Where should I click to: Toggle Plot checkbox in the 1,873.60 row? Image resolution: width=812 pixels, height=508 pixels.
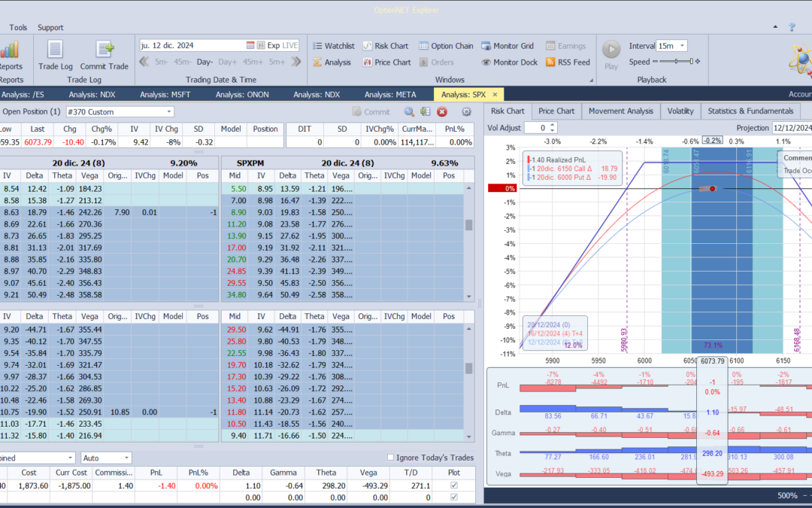tap(454, 485)
